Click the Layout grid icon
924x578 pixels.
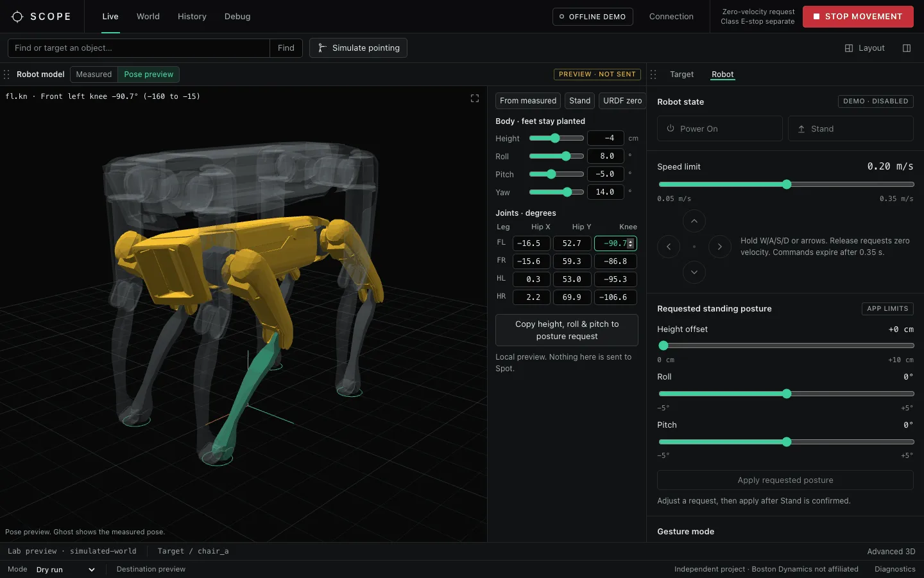click(x=849, y=48)
